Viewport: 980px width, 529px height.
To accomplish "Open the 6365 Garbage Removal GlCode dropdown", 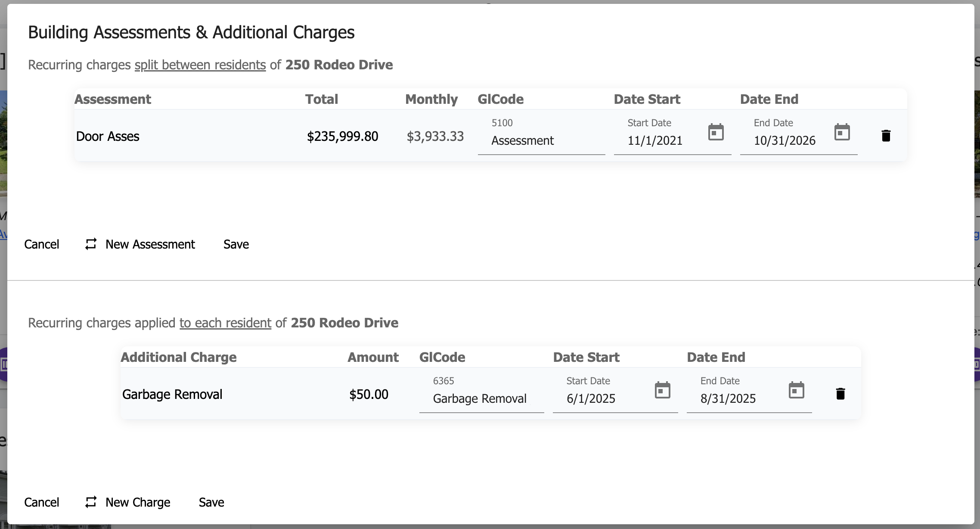I will (x=481, y=394).
